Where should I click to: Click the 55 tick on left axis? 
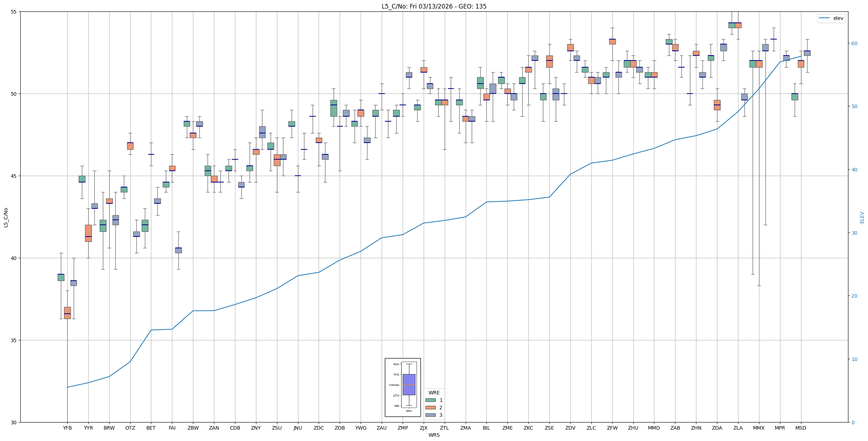14,12
